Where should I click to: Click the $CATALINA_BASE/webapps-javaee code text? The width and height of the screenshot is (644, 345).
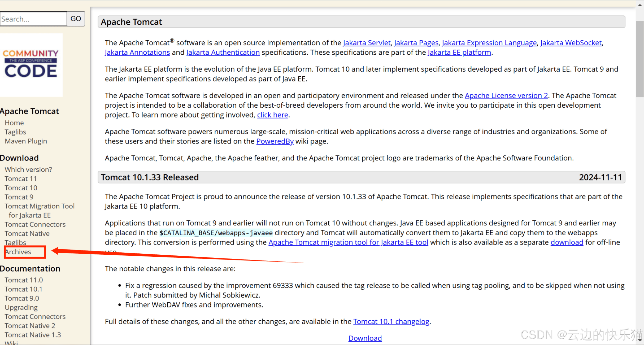click(216, 233)
